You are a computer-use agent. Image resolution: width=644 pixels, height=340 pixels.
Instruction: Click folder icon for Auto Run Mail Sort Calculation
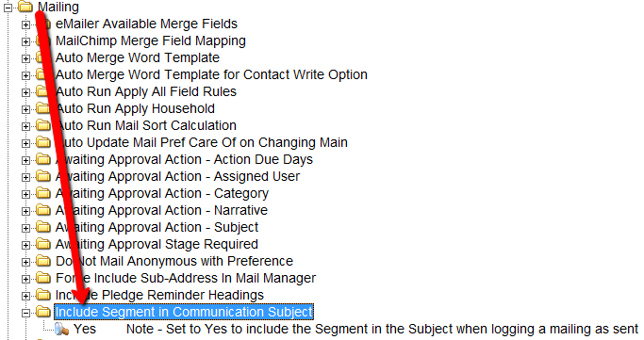click(x=43, y=125)
